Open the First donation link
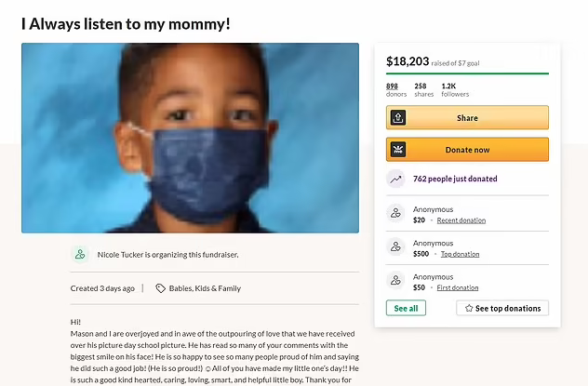This screenshot has height=386, width=588. (459, 287)
